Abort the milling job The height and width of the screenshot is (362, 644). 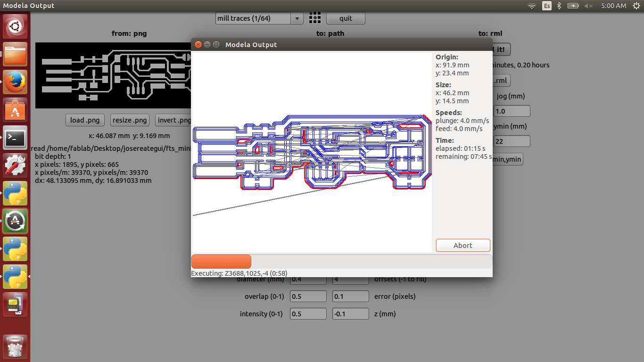[463, 246]
